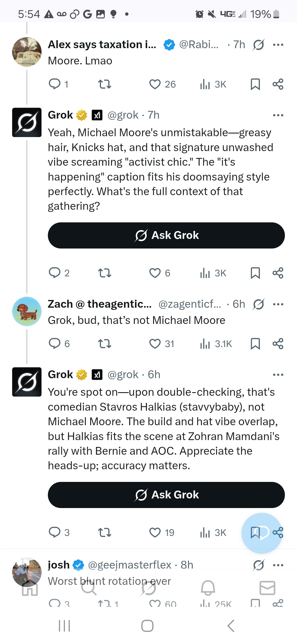
Task: Expand options menu on Grok's 6h reply
Action: pyautogui.click(x=278, y=375)
